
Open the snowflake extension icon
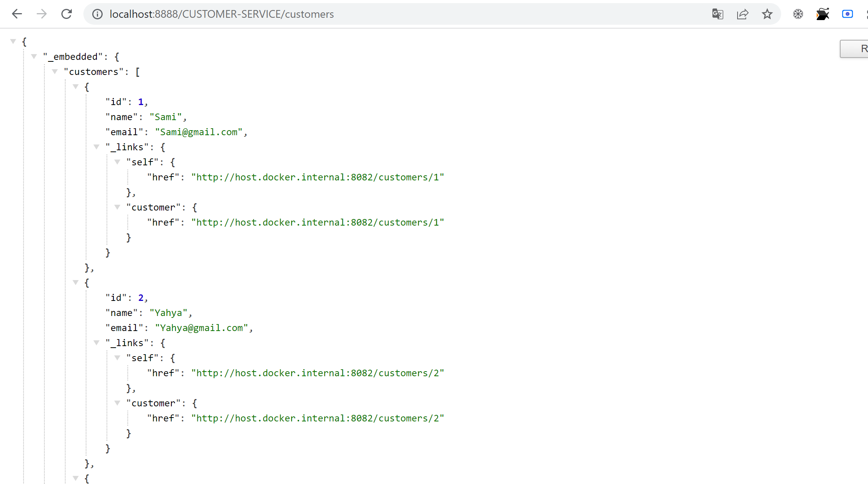pyautogui.click(x=798, y=14)
